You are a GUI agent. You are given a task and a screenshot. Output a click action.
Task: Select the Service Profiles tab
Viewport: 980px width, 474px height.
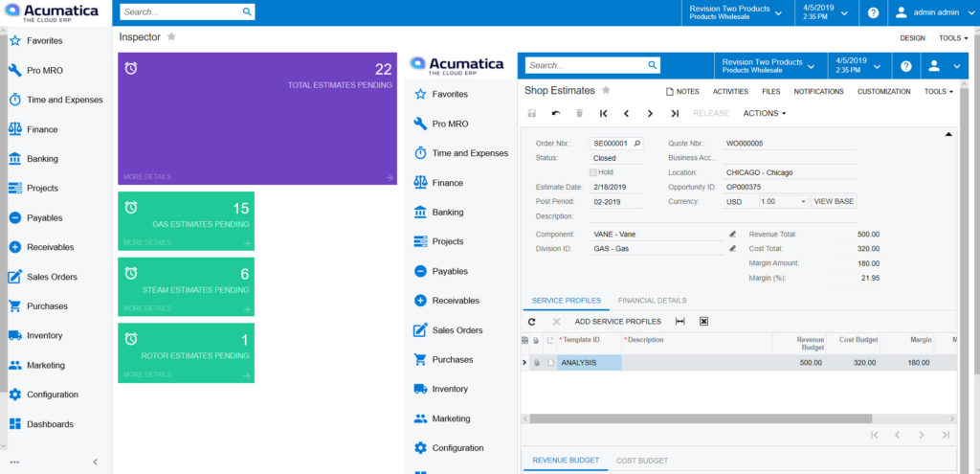[567, 301]
